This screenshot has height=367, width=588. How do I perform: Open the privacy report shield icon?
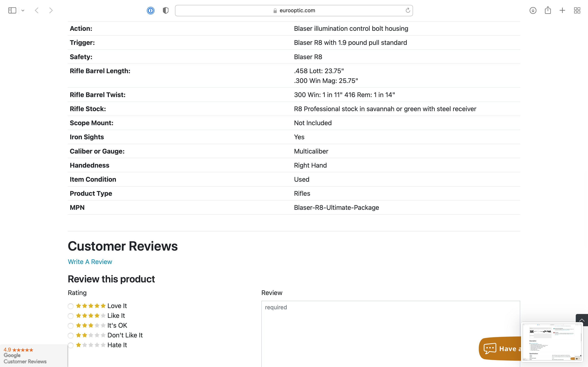click(165, 10)
